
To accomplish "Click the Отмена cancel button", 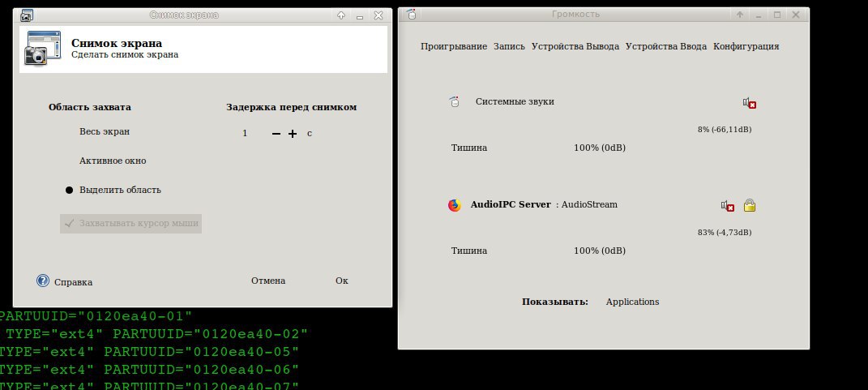I will pyautogui.click(x=268, y=281).
